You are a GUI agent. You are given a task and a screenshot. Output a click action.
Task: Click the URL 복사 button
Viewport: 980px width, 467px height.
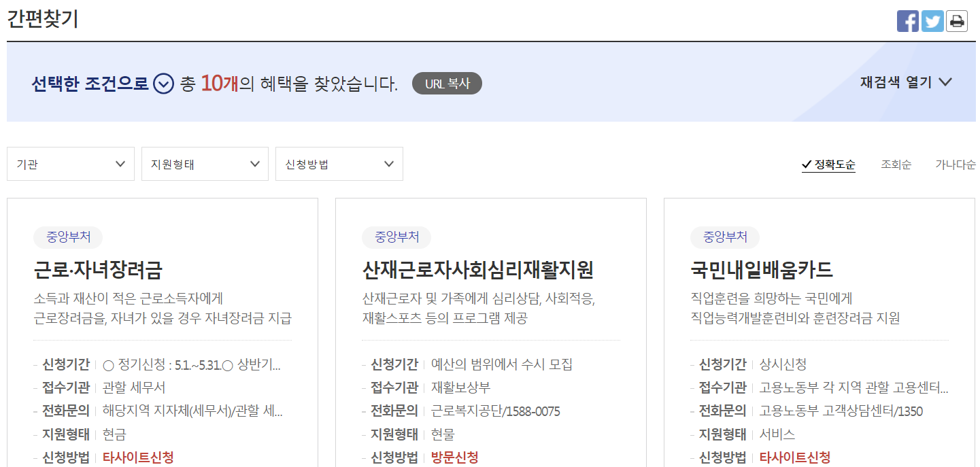coord(447,83)
